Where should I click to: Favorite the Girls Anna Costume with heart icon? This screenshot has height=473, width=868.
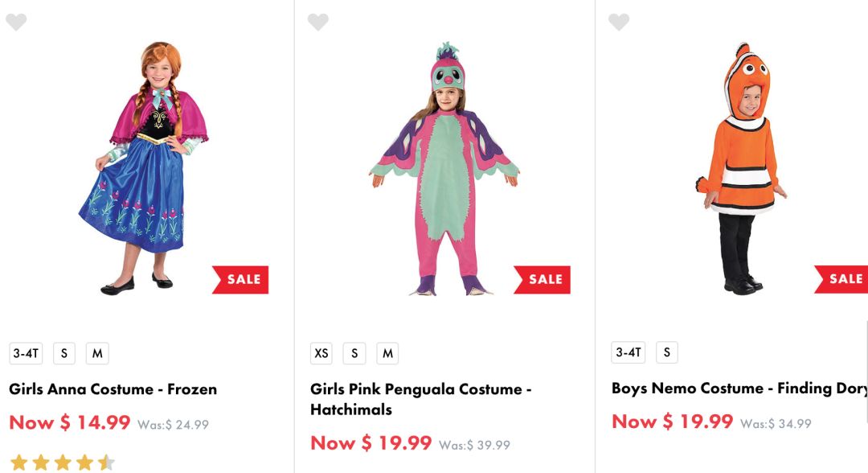click(x=16, y=22)
